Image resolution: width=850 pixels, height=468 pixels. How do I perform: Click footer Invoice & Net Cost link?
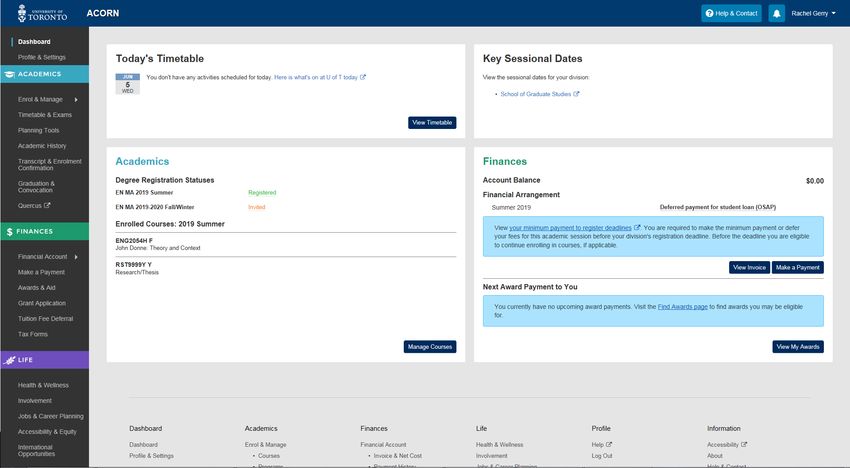click(398, 456)
